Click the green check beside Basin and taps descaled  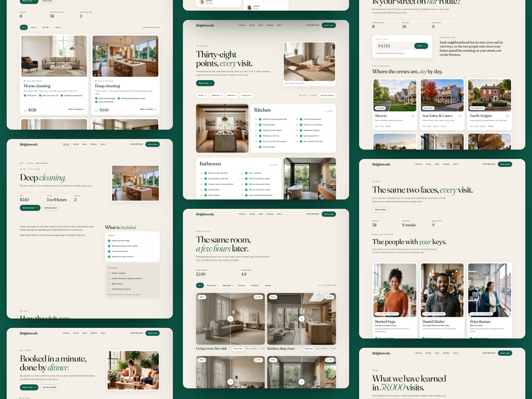(205, 173)
